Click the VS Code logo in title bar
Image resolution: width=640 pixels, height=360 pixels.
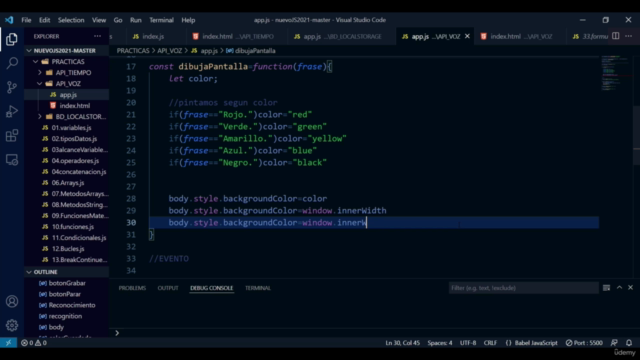pos(9,20)
